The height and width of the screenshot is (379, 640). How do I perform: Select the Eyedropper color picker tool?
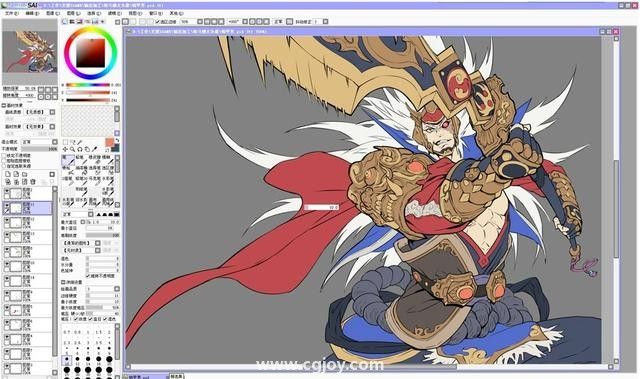pyautogui.click(x=94, y=149)
